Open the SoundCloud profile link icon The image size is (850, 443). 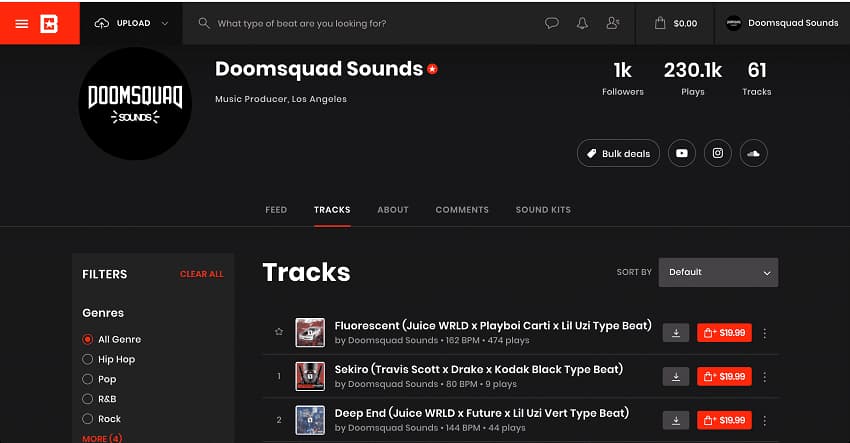(754, 153)
